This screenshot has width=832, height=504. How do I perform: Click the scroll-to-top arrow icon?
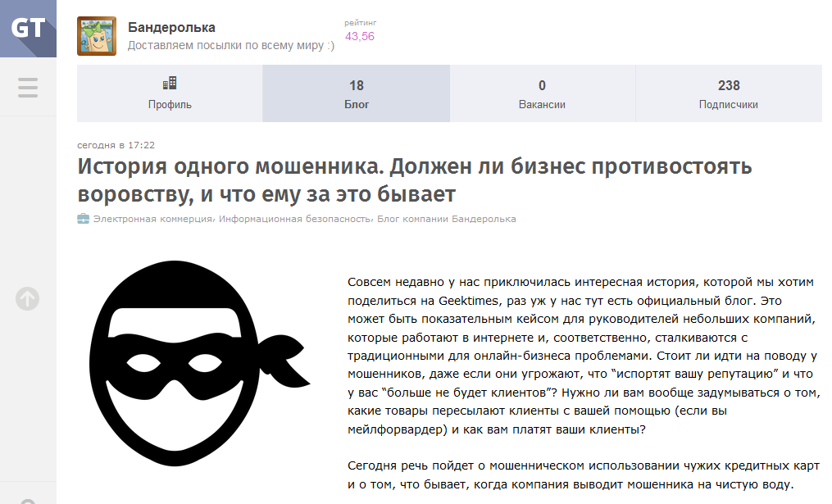point(27,299)
